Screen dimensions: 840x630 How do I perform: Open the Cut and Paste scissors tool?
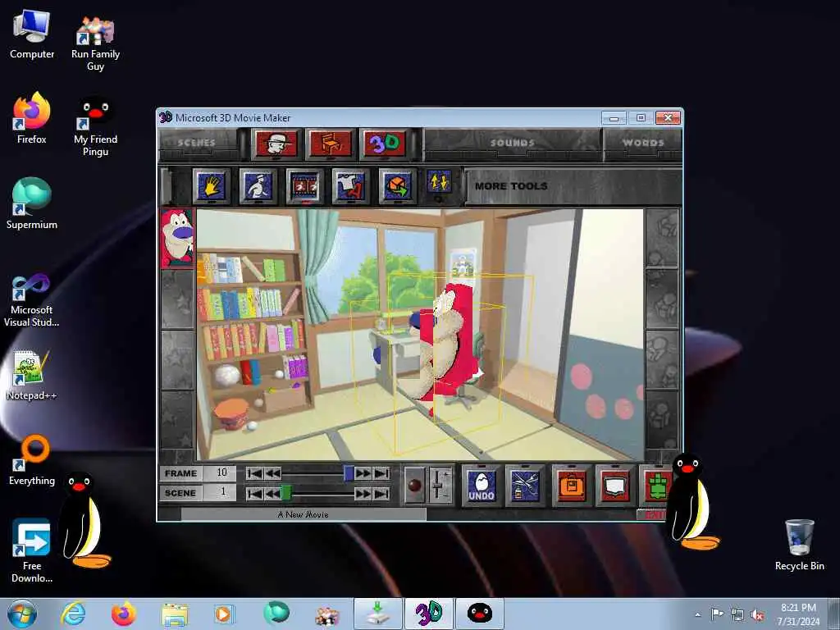pyautogui.click(x=525, y=486)
